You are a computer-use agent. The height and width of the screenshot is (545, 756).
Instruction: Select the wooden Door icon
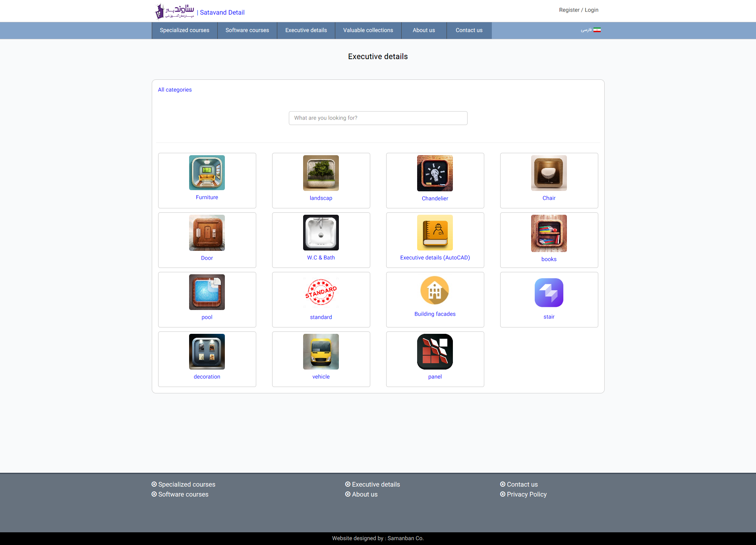click(207, 233)
